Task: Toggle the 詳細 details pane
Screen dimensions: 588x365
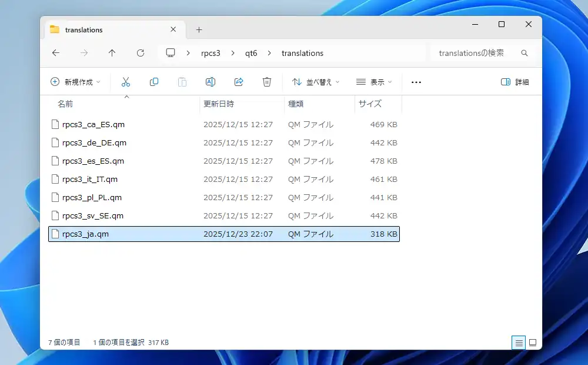Action: pyautogui.click(x=514, y=82)
